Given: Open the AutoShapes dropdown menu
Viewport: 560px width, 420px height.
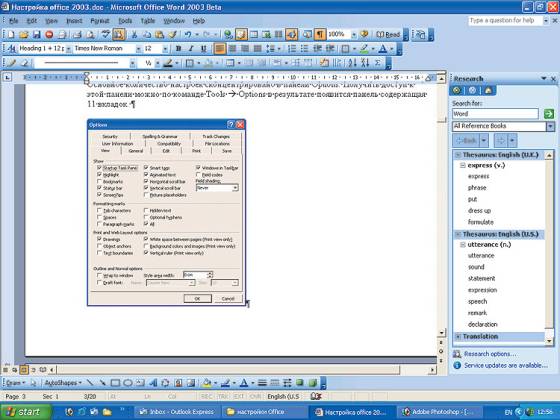Looking at the screenshot, I should [x=63, y=383].
